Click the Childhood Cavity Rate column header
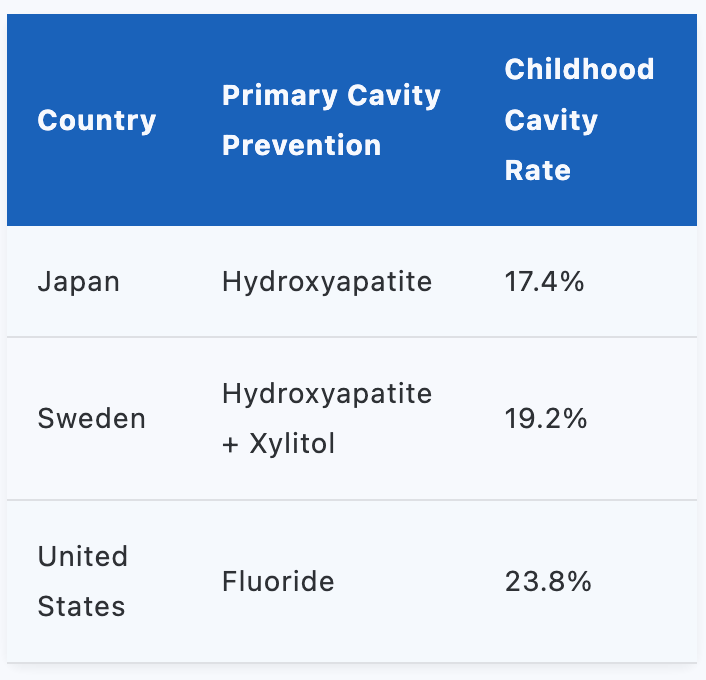The height and width of the screenshot is (680, 706). 579,120
